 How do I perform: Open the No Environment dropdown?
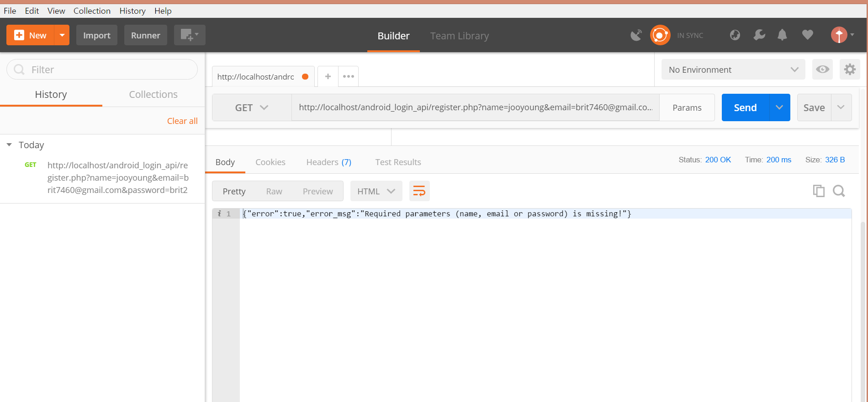click(733, 70)
